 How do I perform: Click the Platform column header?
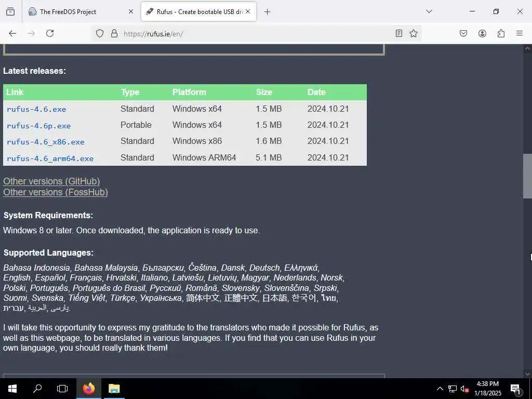(189, 92)
